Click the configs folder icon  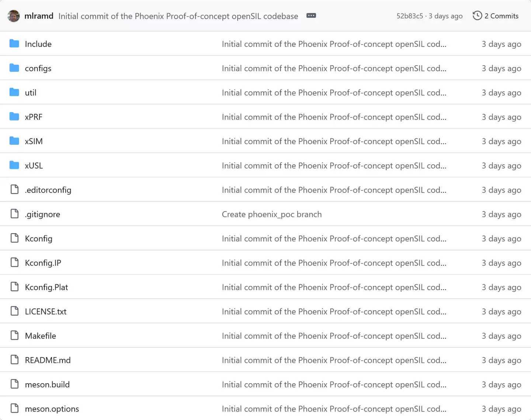[14, 68]
